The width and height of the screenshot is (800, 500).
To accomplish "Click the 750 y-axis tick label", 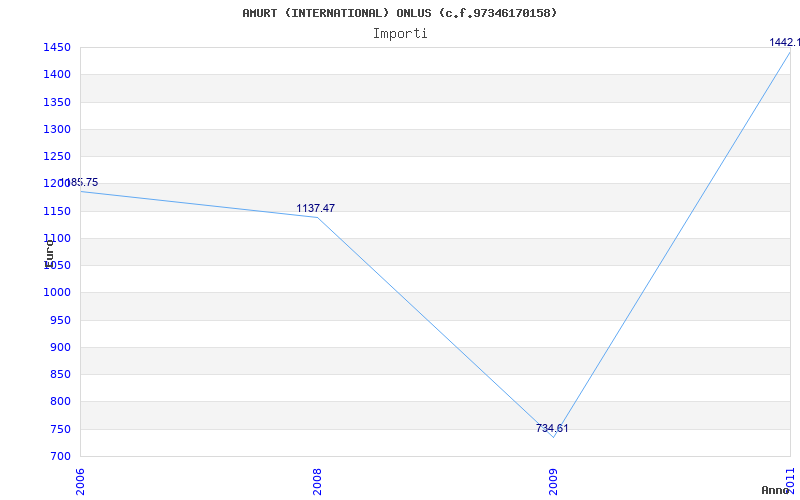I will [x=60, y=430].
